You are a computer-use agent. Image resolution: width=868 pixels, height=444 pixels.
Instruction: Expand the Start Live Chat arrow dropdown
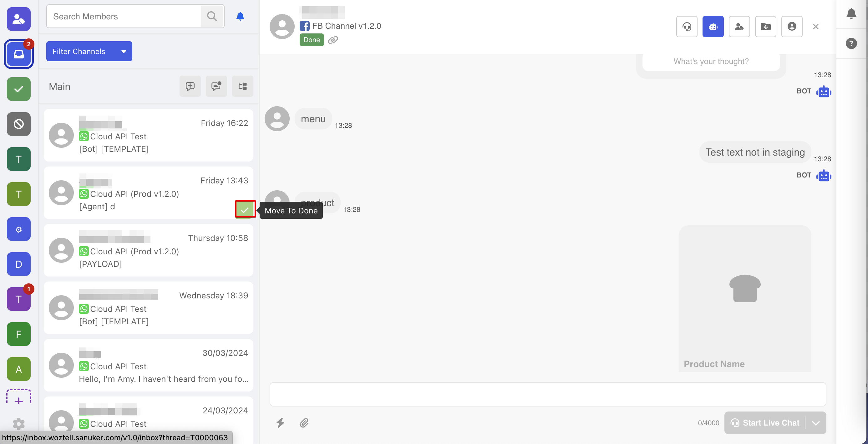[816, 423]
